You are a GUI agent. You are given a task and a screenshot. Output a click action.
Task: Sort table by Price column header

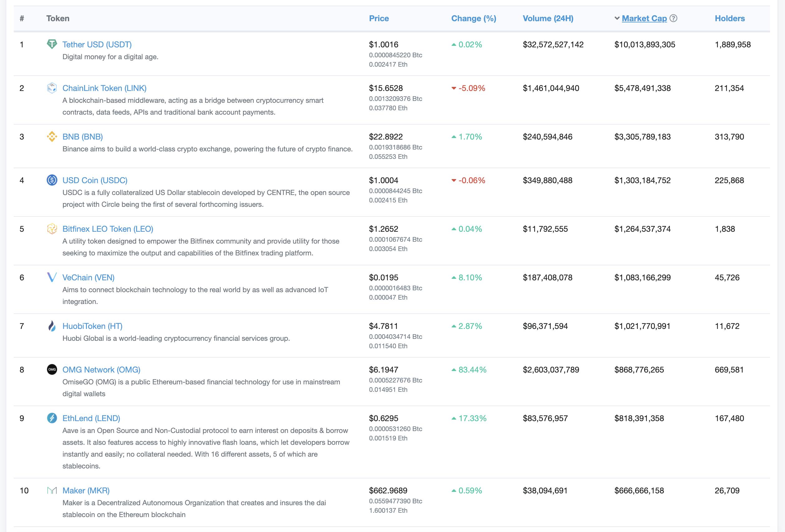tap(379, 18)
